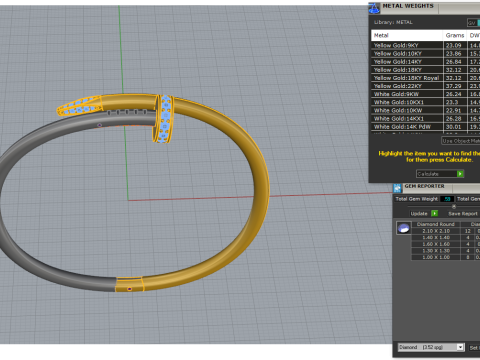The image size is (480, 360).
Task: Click the Use Object Material button
Action: [461, 141]
